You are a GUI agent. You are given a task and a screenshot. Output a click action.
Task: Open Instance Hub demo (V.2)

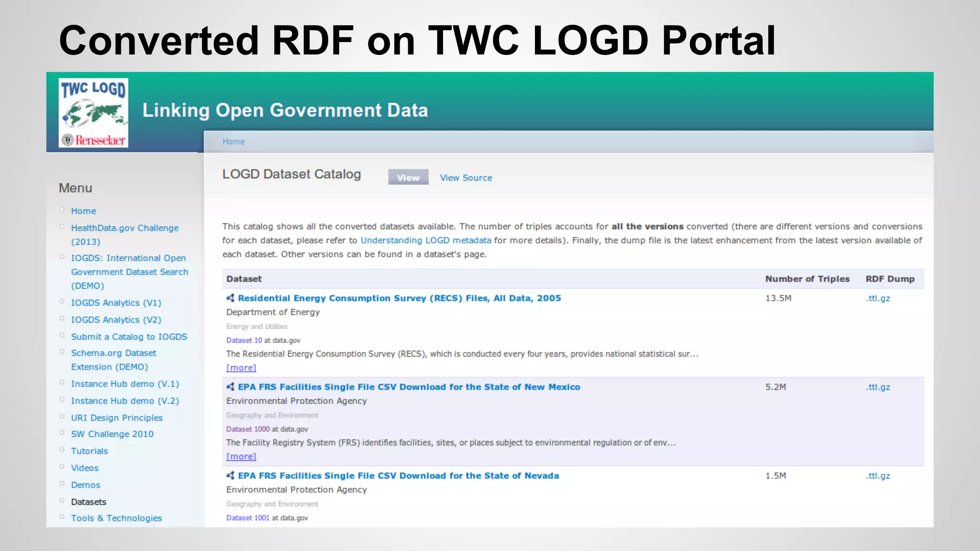tap(125, 401)
